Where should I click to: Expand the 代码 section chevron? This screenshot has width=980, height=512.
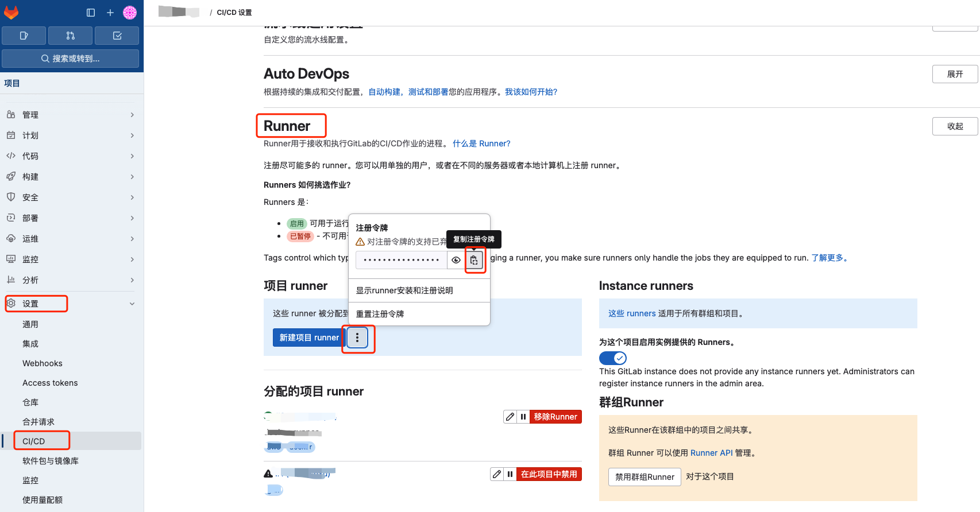[132, 156]
